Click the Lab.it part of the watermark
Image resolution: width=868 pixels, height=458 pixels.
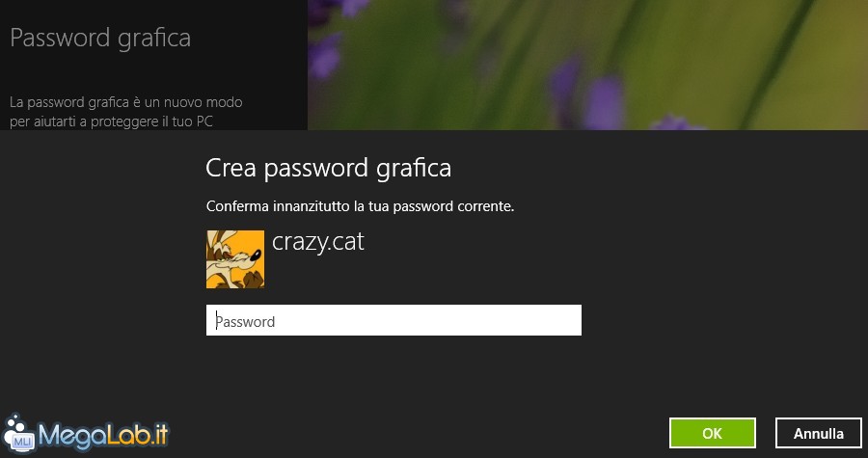[138, 434]
